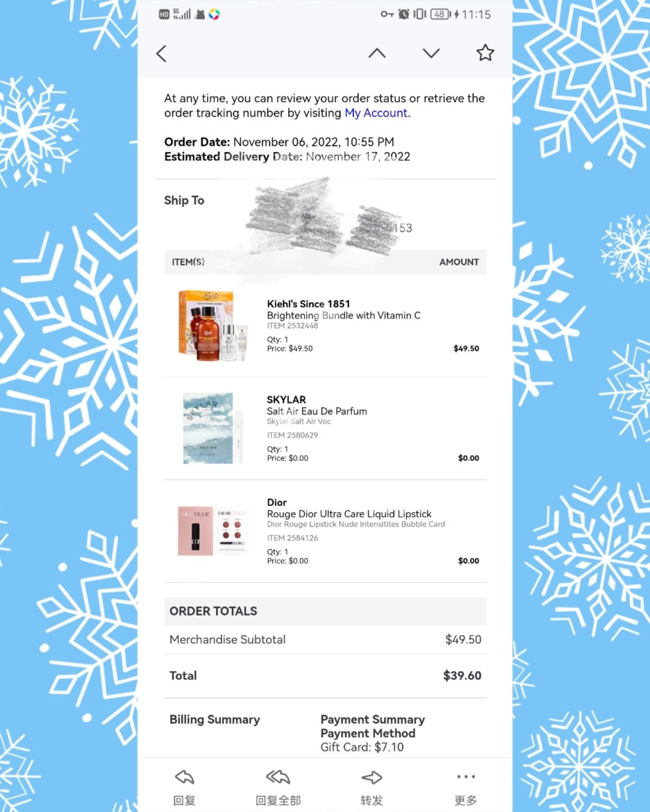The width and height of the screenshot is (650, 812).
Task: Tap the Salt Air Eau De Parfum name
Action: [317, 411]
